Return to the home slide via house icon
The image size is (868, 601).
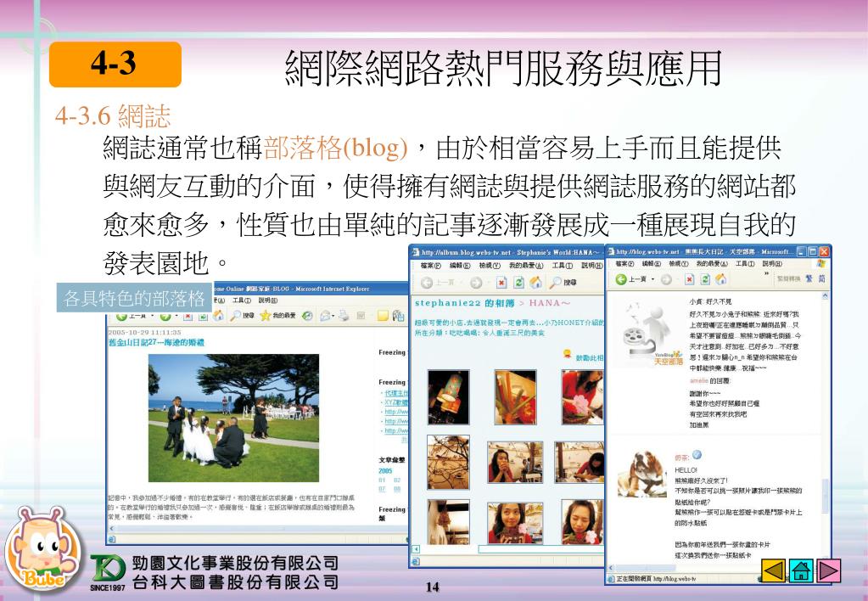click(x=801, y=571)
